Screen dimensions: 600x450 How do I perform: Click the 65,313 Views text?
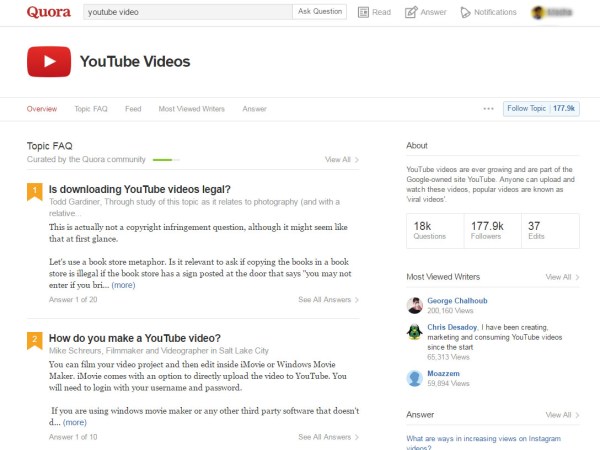448,357
